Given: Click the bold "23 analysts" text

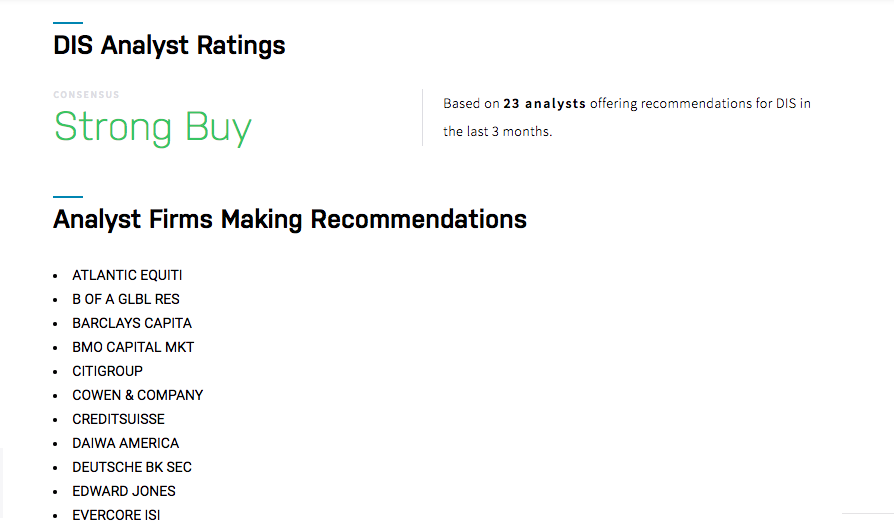Looking at the screenshot, I should point(544,104).
